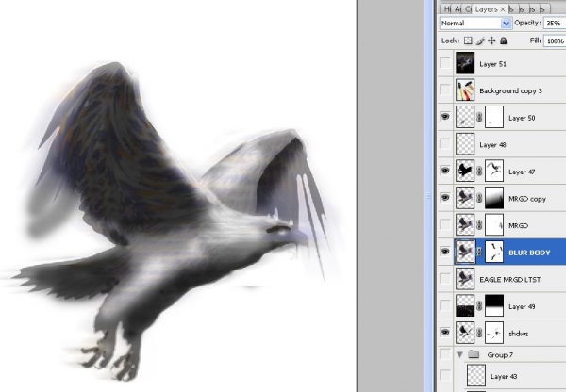The image size is (566, 392).
Task: Select layer named 'Layer 51'
Action: pyautogui.click(x=492, y=64)
